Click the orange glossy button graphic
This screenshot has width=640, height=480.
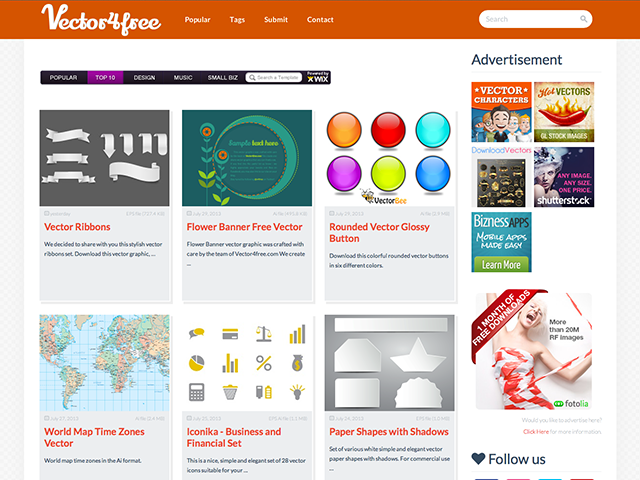[344, 130]
